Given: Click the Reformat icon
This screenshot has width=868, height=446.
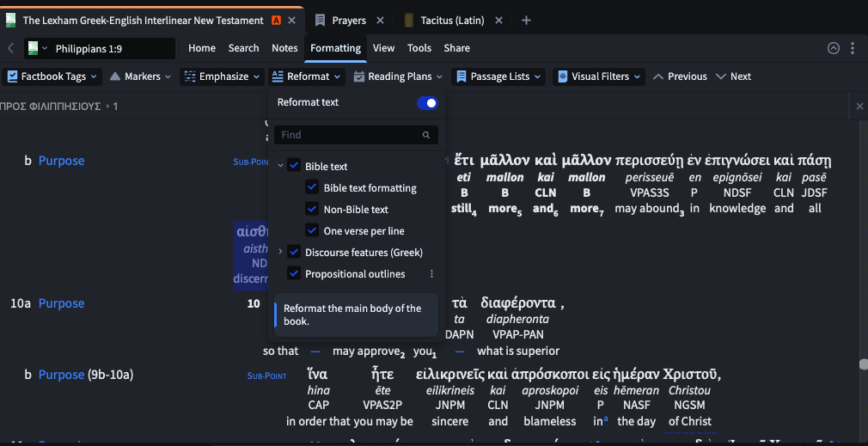Looking at the screenshot, I should click(278, 76).
